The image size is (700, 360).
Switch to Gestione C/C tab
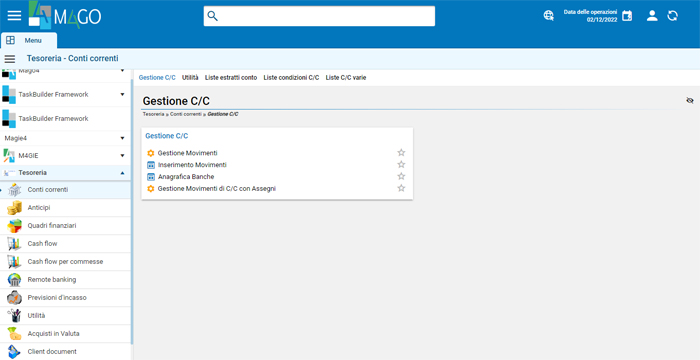point(157,78)
